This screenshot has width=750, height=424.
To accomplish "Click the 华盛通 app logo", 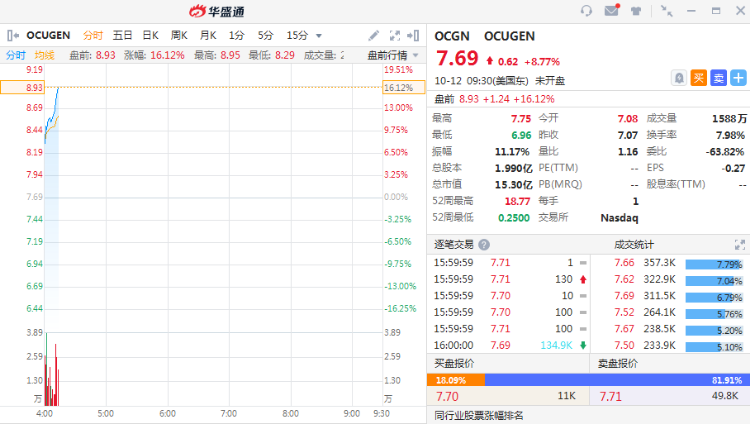I will [217, 11].
